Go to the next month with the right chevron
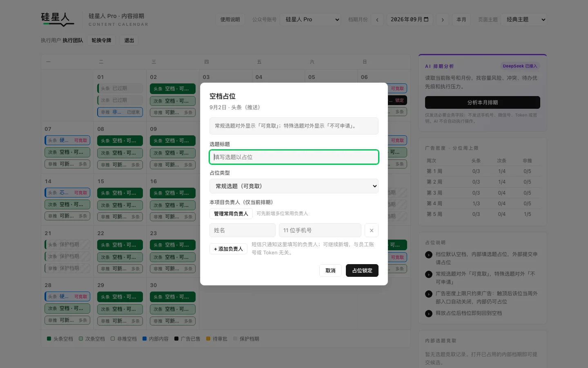 coord(443,20)
